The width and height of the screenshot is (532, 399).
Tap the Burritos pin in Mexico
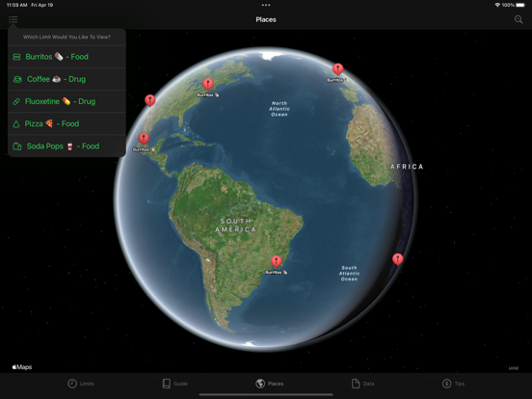144,139
